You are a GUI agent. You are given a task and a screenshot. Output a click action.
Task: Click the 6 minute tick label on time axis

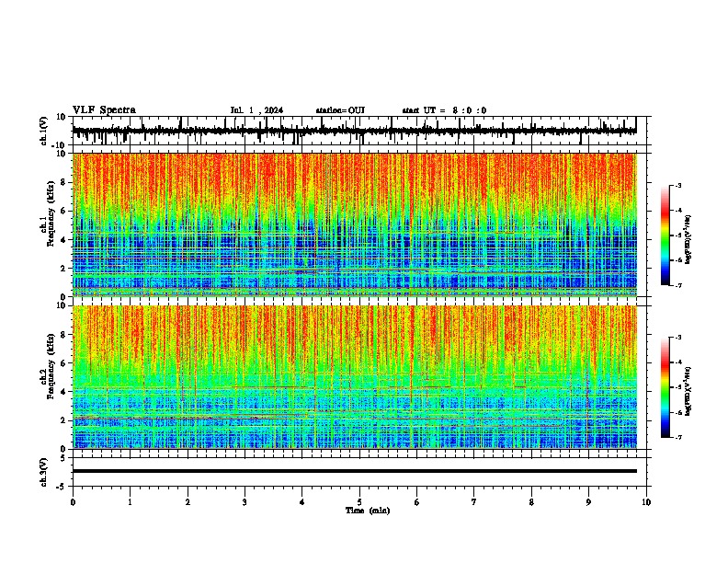click(x=417, y=502)
